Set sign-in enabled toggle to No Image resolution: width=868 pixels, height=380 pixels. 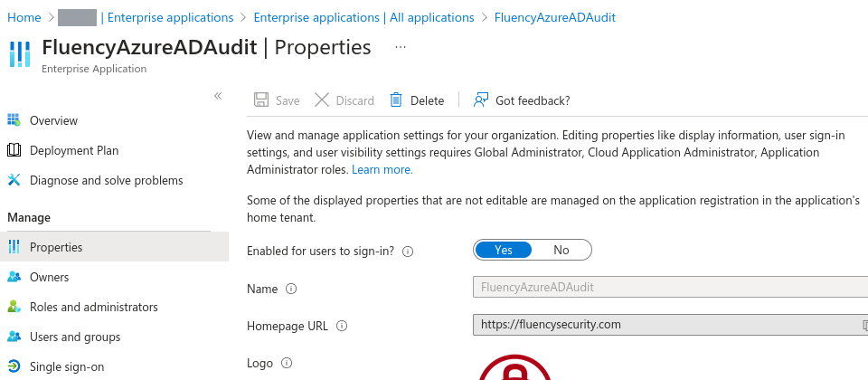click(561, 250)
